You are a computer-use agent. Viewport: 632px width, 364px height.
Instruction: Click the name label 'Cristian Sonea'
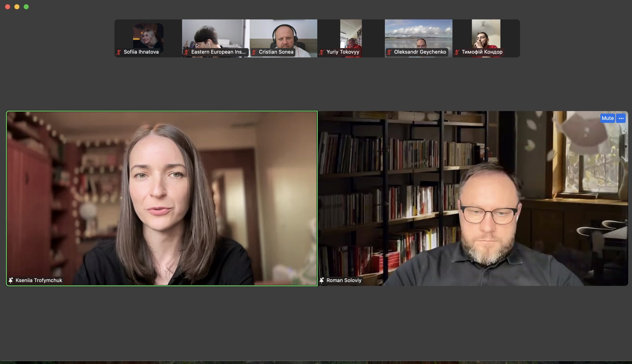click(x=276, y=52)
